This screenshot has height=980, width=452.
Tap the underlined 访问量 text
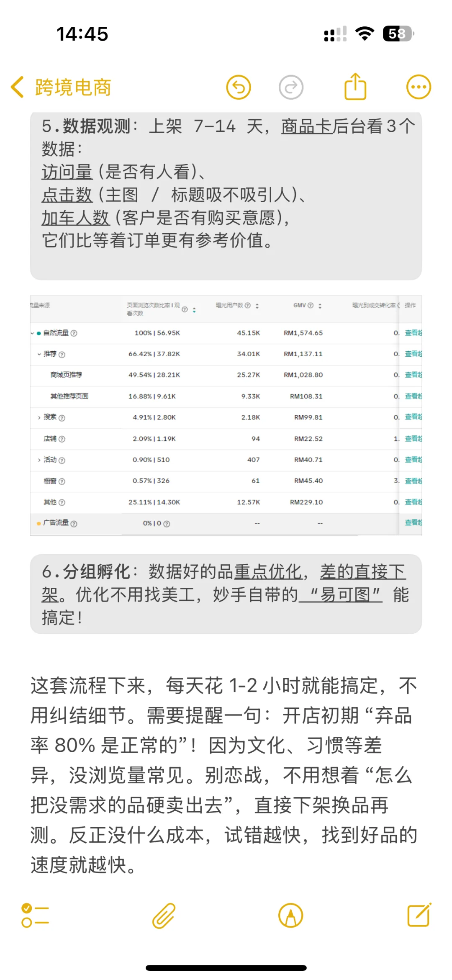67,172
